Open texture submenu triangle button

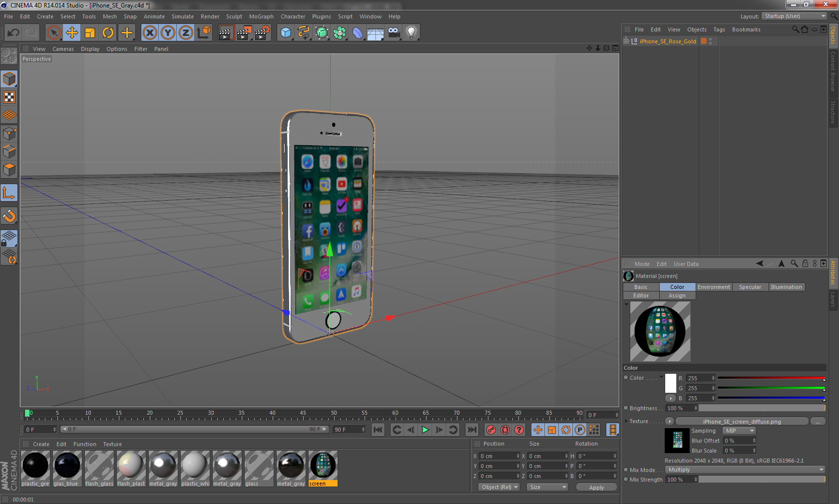pos(670,421)
